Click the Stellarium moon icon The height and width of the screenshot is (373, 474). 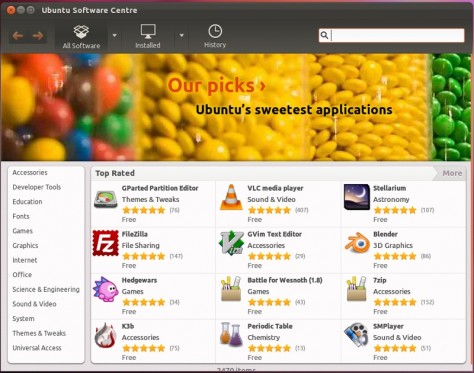coord(357,197)
